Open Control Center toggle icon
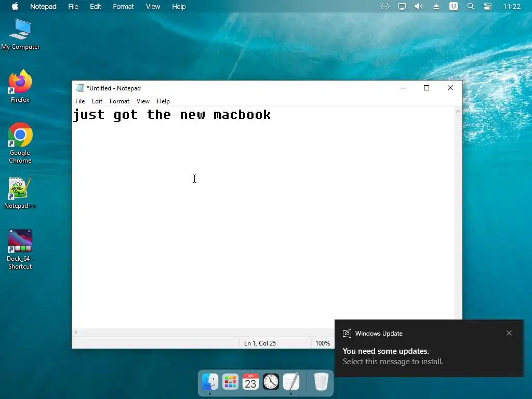 [488, 6]
